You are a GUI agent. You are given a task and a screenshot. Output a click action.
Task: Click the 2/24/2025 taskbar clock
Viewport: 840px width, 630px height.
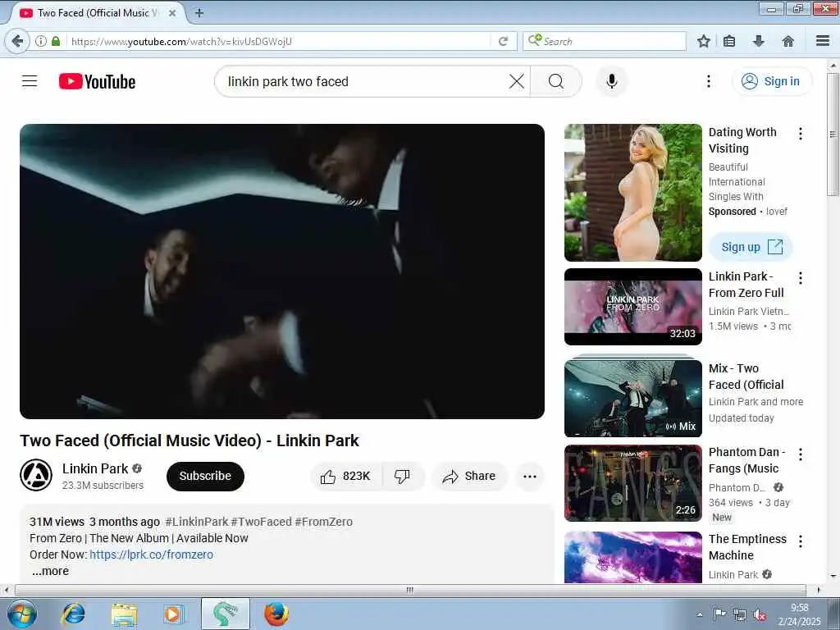(799, 614)
